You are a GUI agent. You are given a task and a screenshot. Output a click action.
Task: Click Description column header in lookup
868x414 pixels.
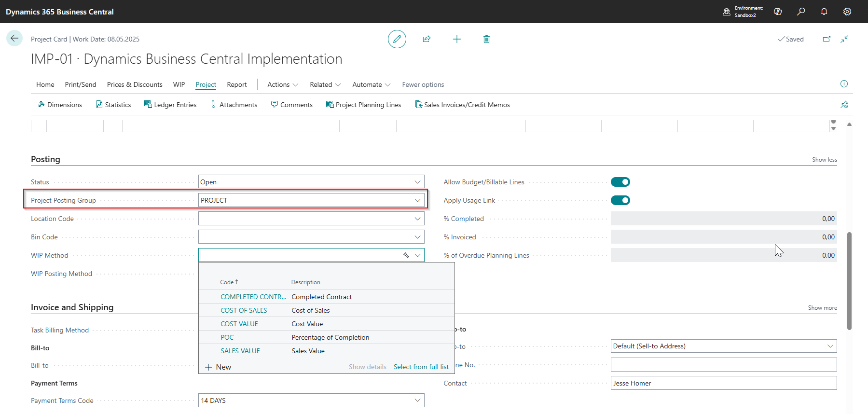(x=306, y=282)
